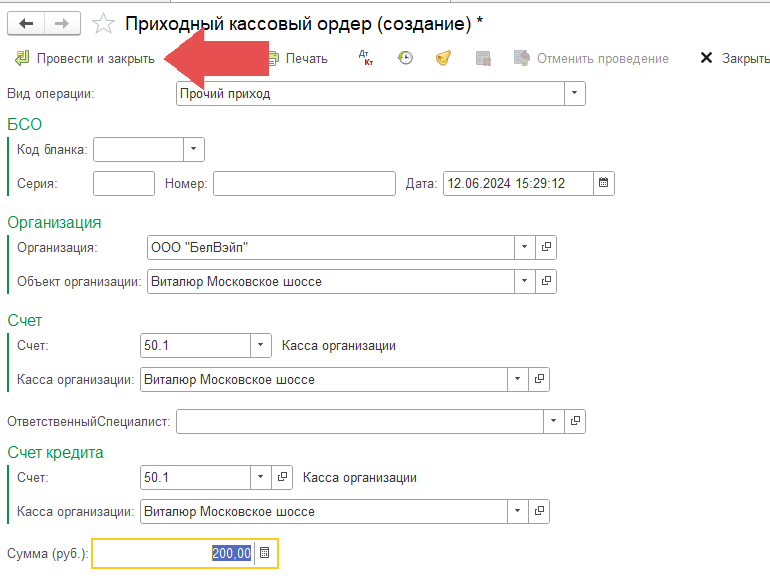Image resolution: width=770 pixels, height=586 pixels.
Task: Expand the Код бланка dropdown
Action: [193, 149]
